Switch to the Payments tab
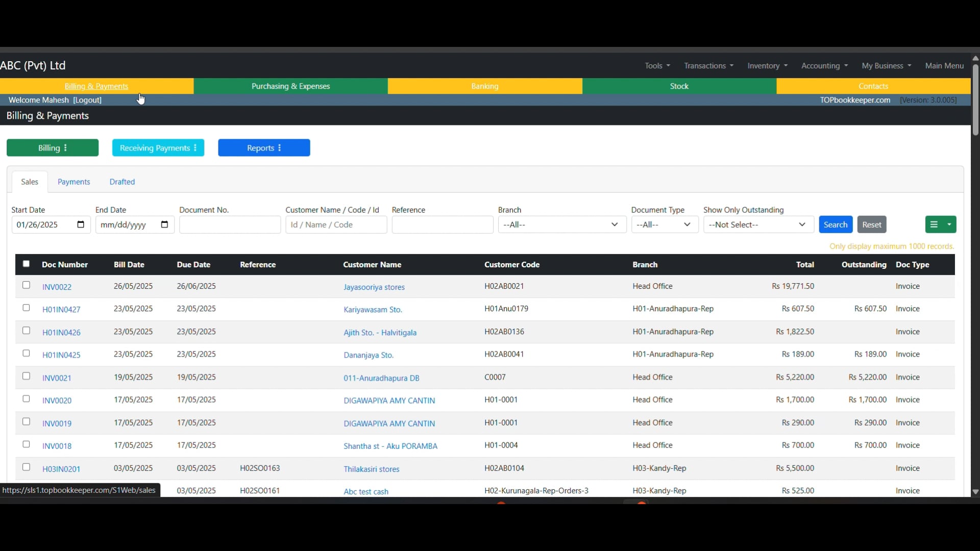 pyautogui.click(x=74, y=182)
